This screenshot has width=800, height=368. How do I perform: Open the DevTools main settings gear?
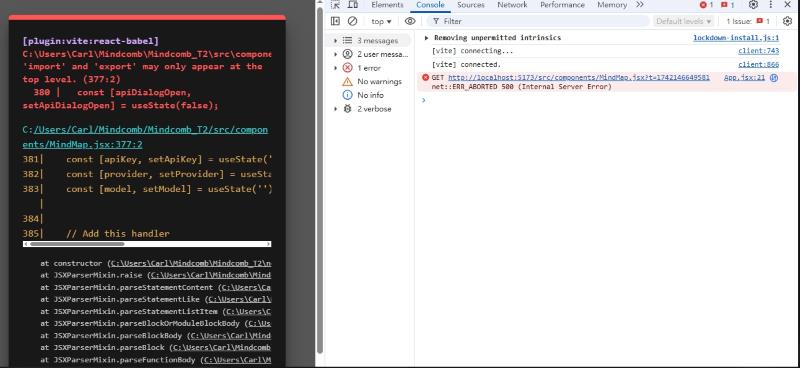click(x=753, y=5)
